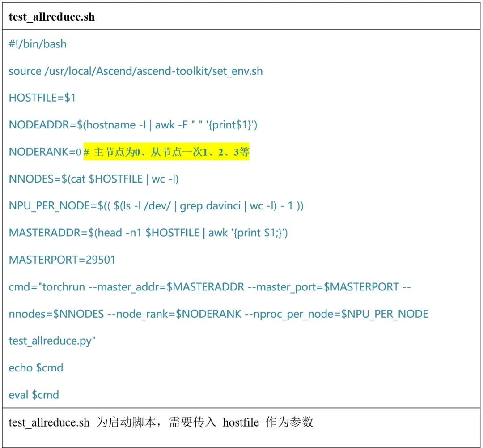Click the test_allreduce.sh title header
Screen dimensions: 483x448
(52, 17)
